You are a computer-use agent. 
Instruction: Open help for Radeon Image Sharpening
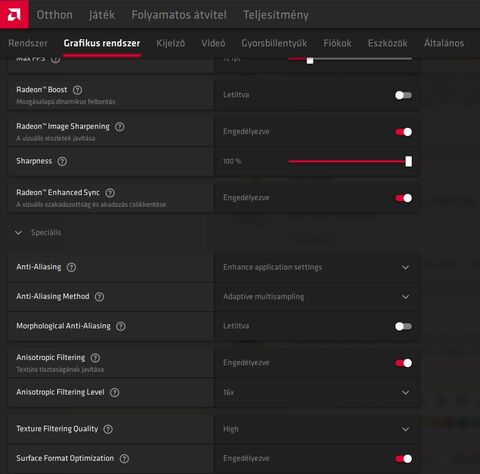[x=120, y=127]
